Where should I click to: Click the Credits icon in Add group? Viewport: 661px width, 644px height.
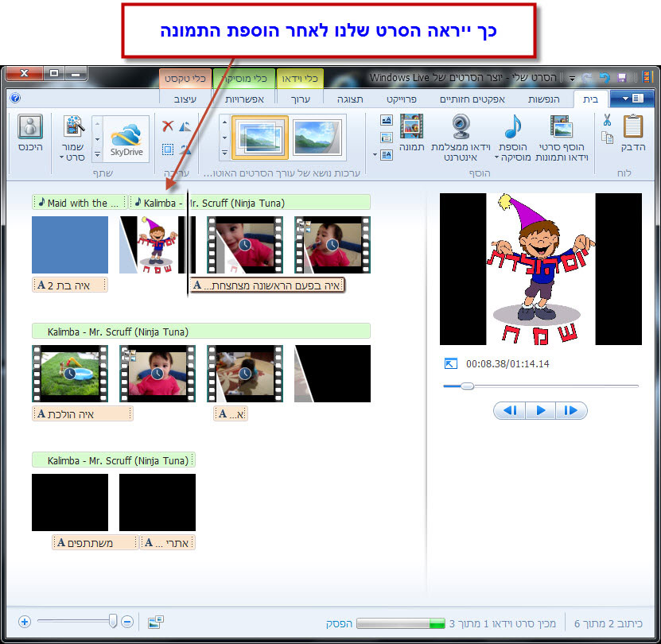[x=386, y=155]
